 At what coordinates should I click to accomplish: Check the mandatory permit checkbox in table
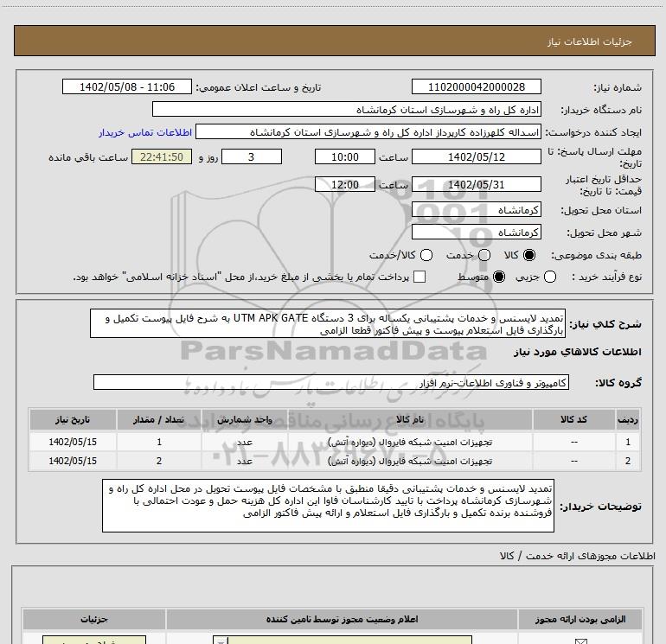[x=580, y=641]
